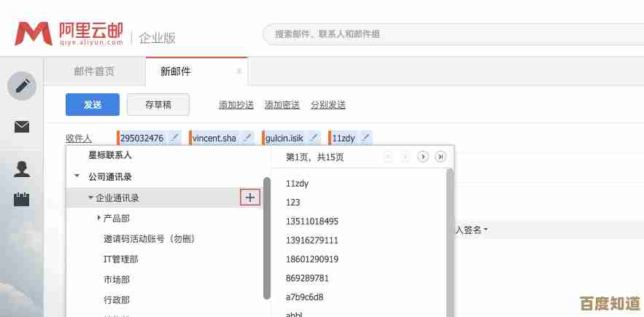Collapse the 公司通讯录 tree node
644x317 pixels.
77,176
